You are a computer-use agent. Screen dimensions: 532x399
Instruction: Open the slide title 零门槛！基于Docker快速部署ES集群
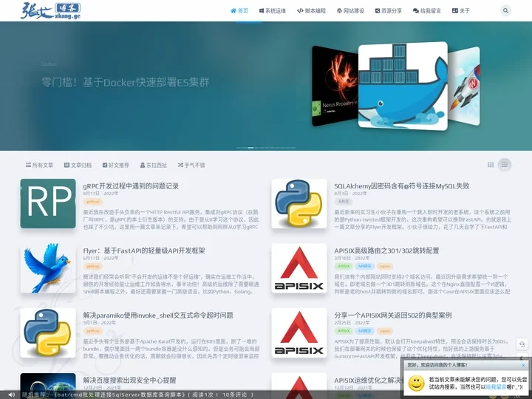pyautogui.click(x=126, y=83)
